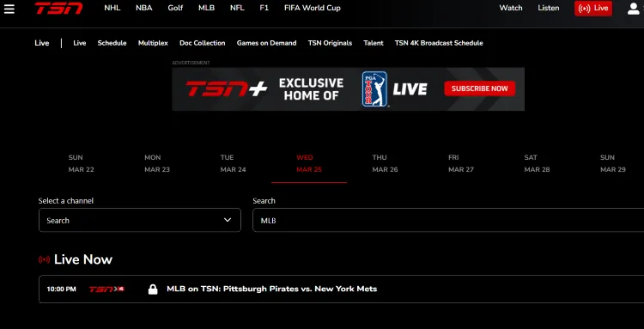
Task: Open the hamburger menu icon
Action: tap(9, 9)
